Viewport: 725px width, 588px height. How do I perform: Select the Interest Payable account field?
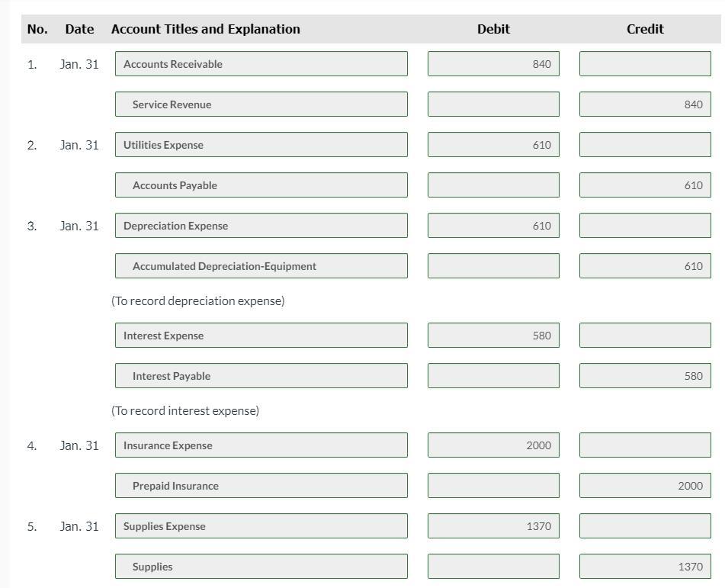261,376
